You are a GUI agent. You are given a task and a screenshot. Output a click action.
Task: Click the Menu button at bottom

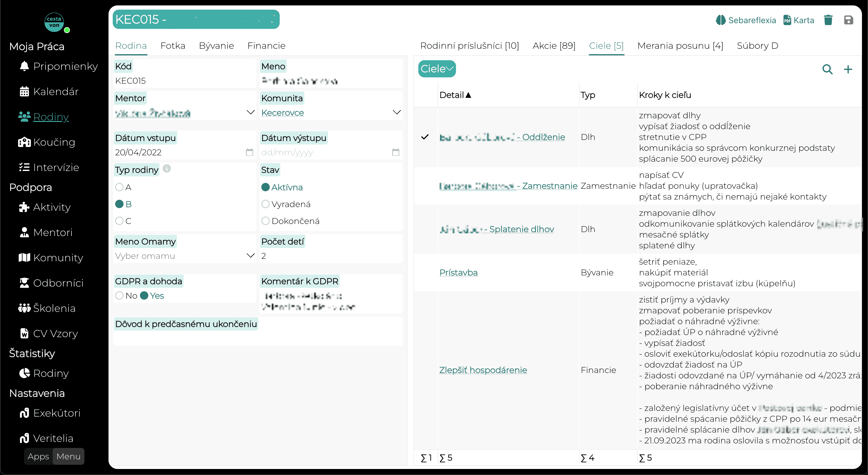68,456
